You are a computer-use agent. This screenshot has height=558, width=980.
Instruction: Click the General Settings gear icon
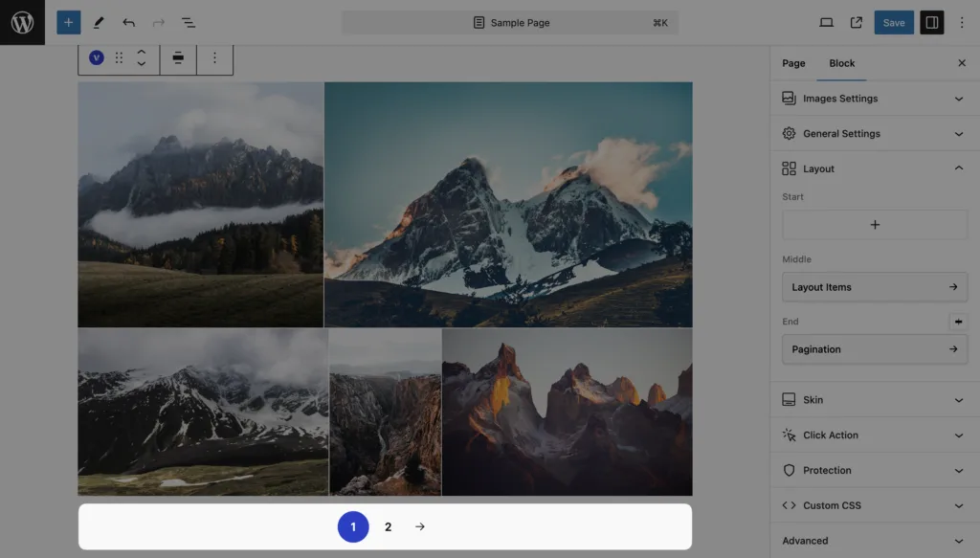tap(789, 134)
